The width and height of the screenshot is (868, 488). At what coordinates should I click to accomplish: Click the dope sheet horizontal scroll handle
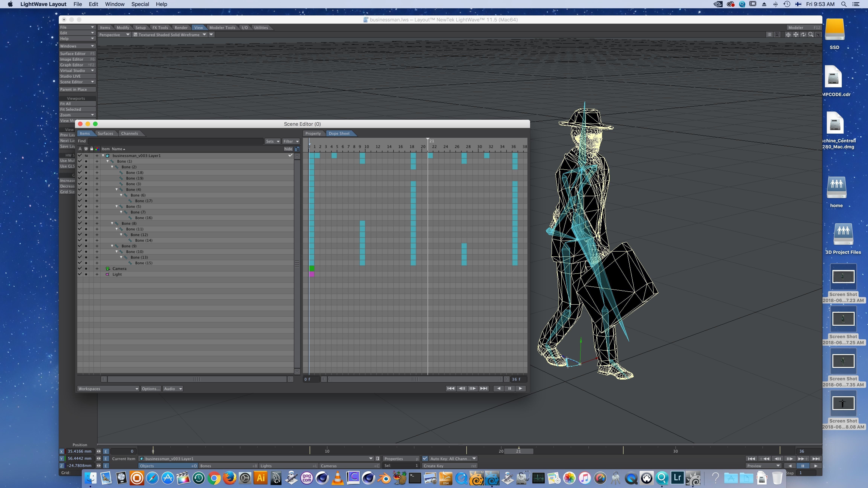pyautogui.click(x=415, y=380)
